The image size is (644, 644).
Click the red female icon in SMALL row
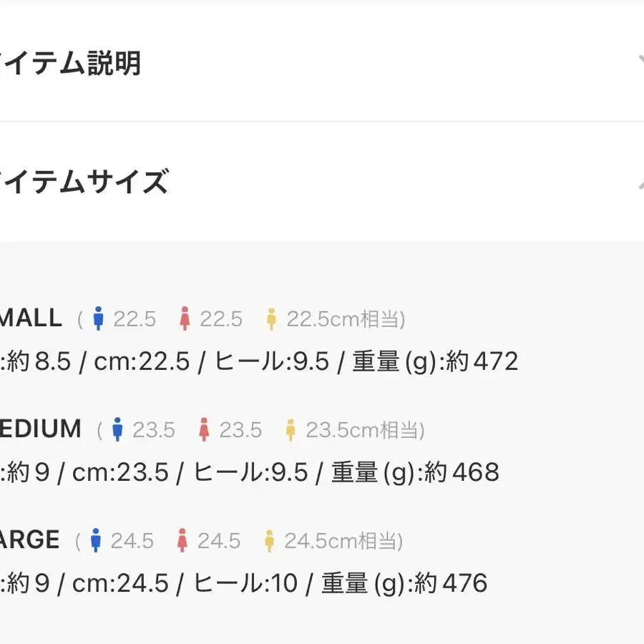185,318
